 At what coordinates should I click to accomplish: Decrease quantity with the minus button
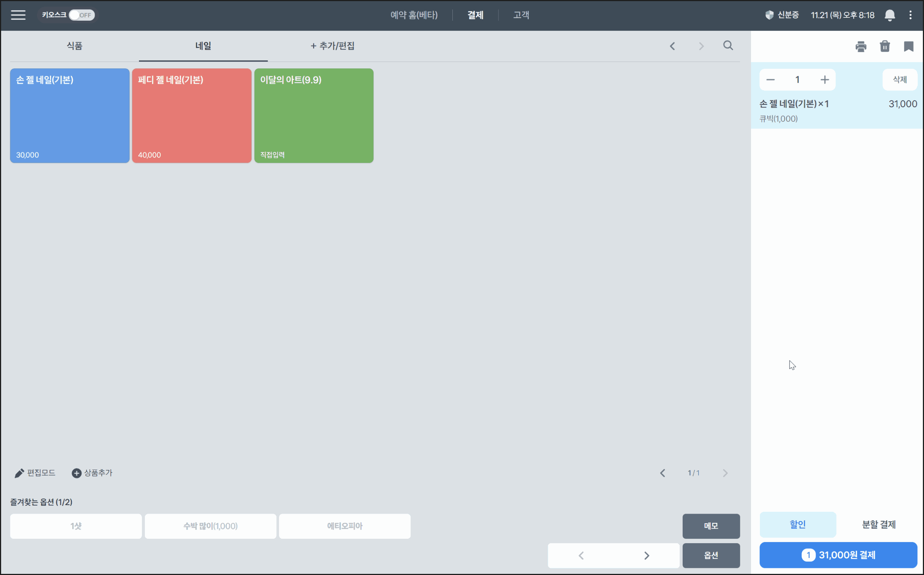[770, 80]
